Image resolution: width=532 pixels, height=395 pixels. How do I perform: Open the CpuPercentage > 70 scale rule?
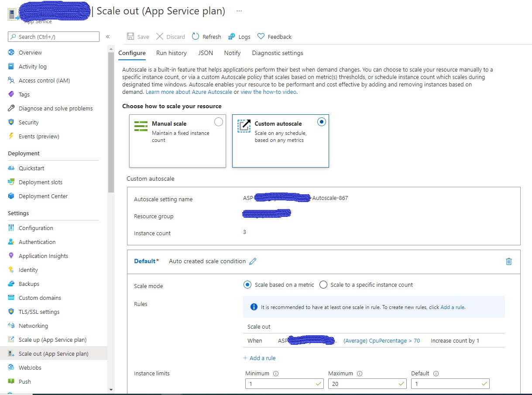(382, 340)
